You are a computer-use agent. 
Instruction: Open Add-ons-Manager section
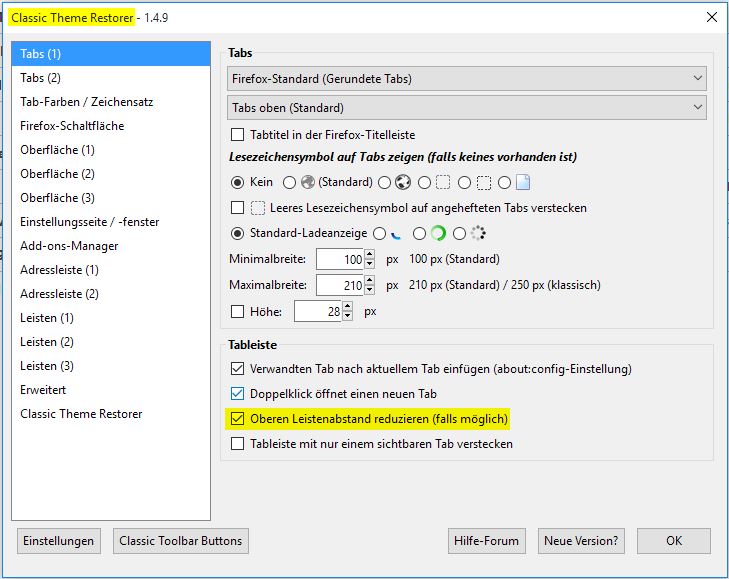[x=111, y=246]
